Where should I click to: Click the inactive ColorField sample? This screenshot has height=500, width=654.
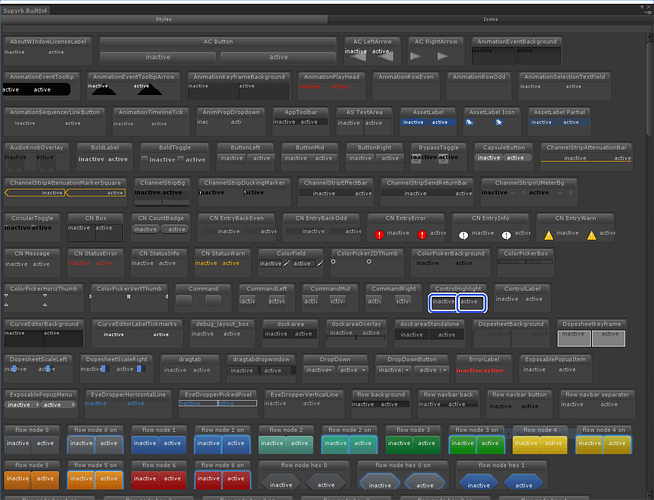pyautogui.click(x=274, y=264)
